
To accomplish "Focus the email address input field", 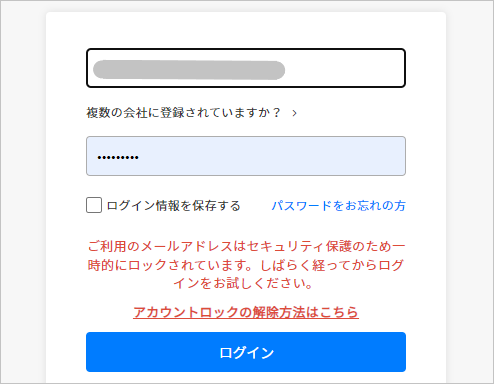I will (246, 68).
